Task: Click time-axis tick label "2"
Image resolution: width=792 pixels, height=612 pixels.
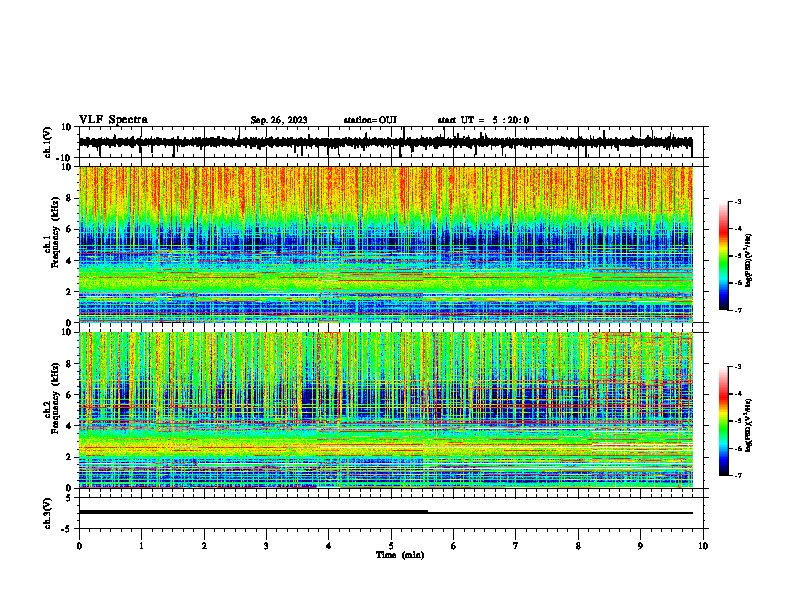Action: point(204,546)
